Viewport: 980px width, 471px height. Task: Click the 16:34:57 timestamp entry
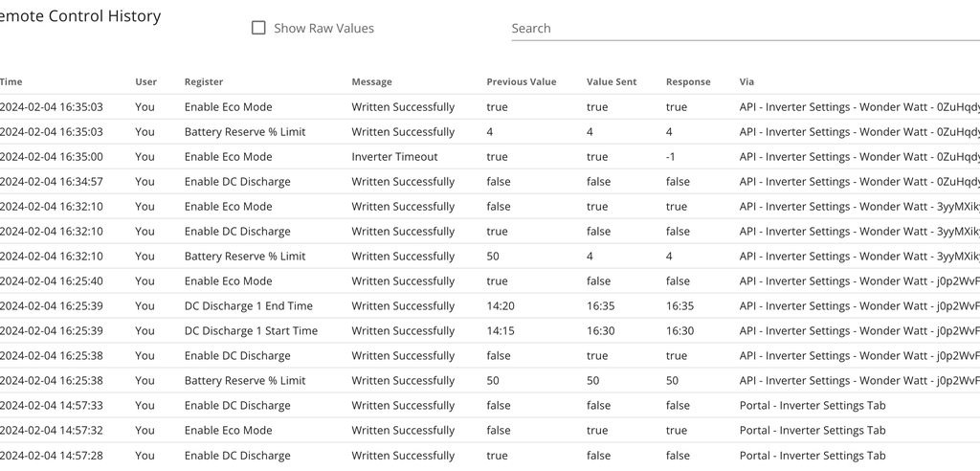52,182
